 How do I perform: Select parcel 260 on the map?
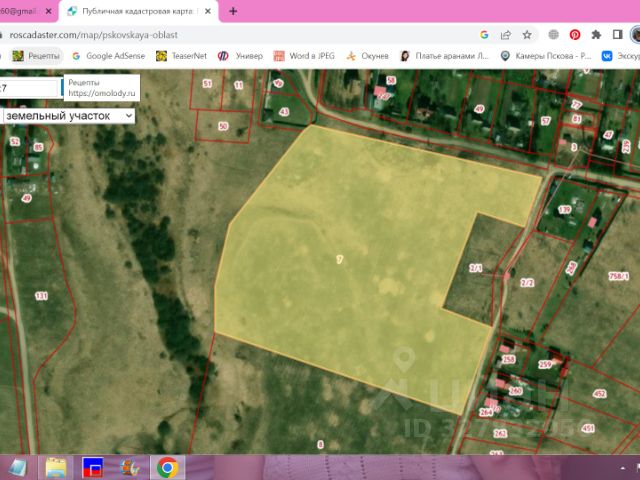[x=516, y=391]
